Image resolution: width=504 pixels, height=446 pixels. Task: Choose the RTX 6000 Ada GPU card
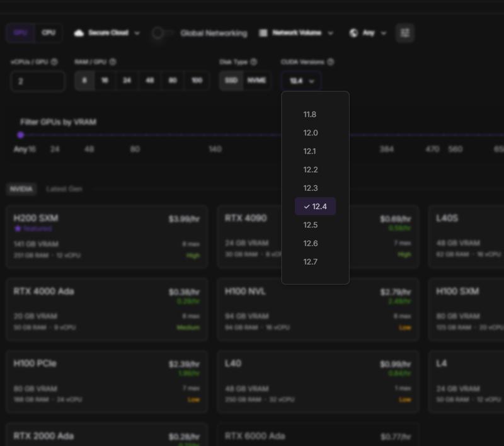318,435
